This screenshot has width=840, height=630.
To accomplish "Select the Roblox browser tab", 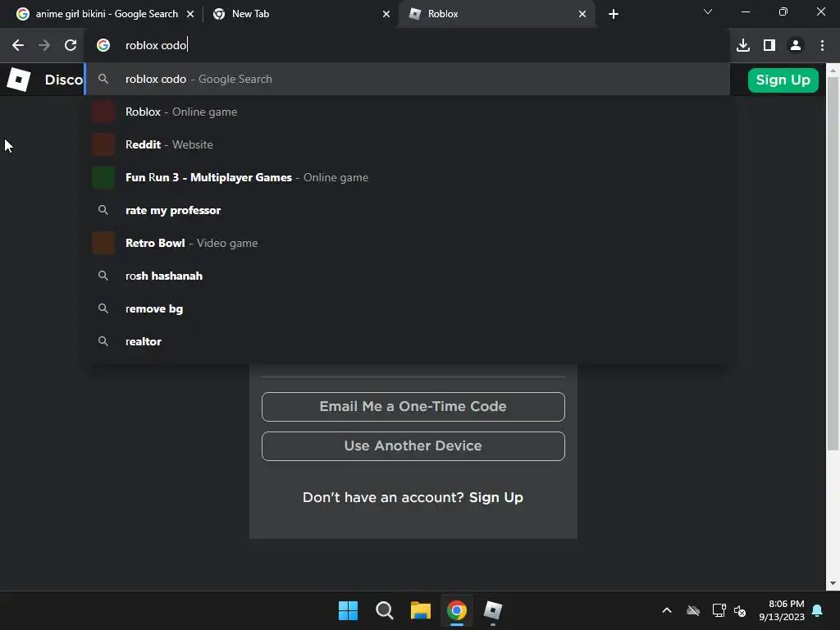I will [x=496, y=14].
